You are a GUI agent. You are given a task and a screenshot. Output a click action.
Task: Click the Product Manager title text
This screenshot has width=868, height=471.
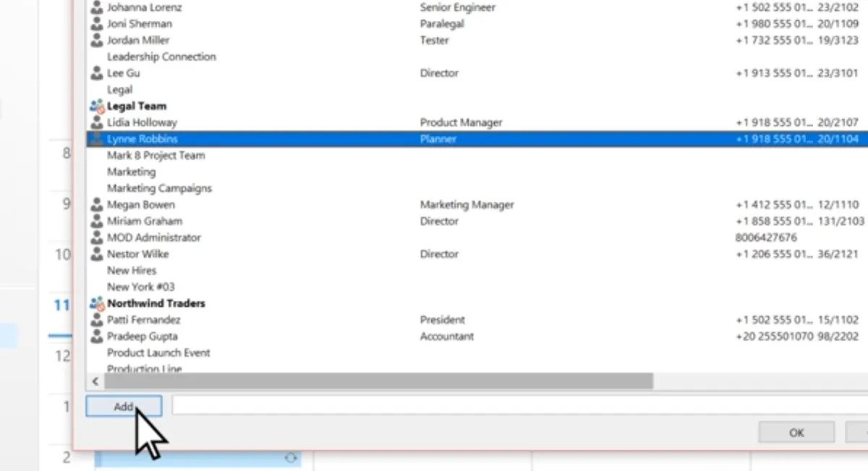click(x=461, y=123)
